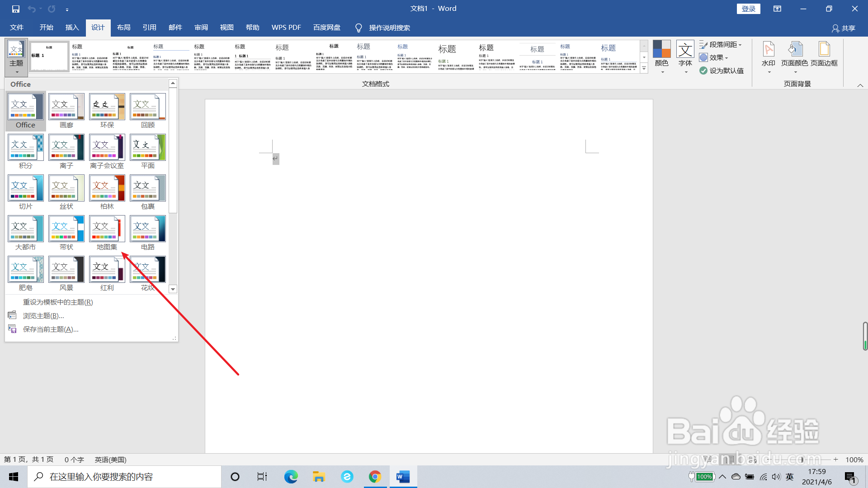Click the save icon in title bar
Viewport: 868px width, 488px height.
pos(16,9)
